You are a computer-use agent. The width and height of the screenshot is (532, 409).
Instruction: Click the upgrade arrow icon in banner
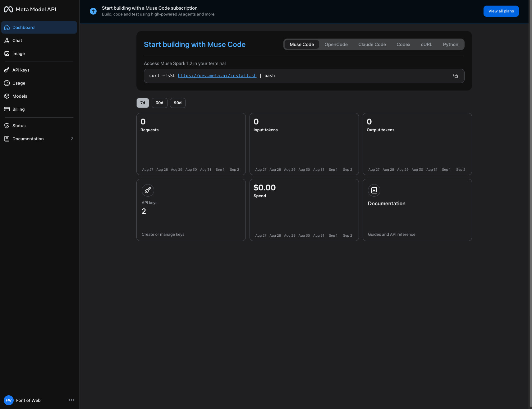click(x=93, y=11)
